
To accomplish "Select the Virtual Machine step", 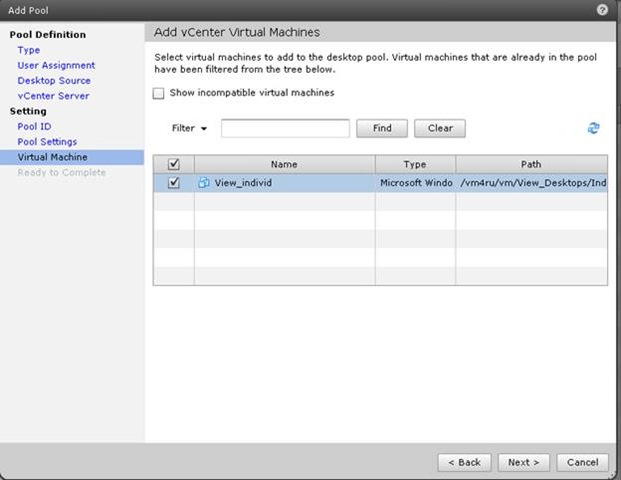I will 72,157.
